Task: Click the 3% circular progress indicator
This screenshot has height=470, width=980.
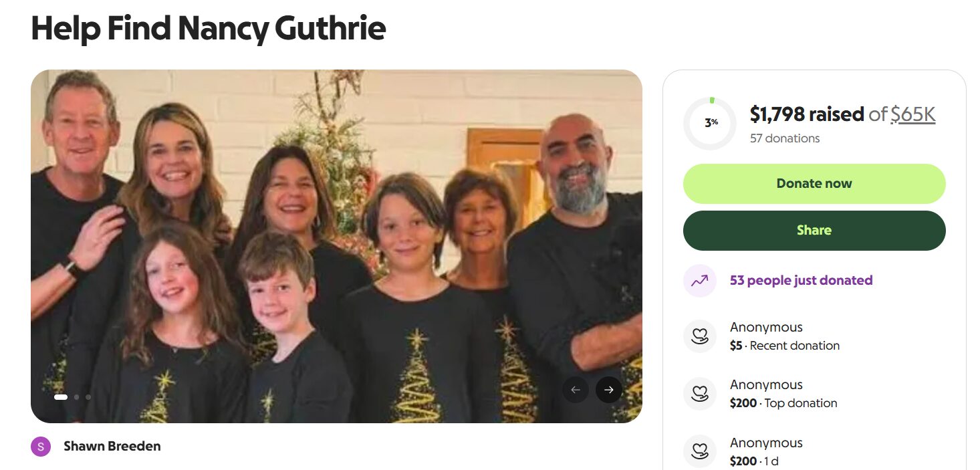Action: pos(710,123)
